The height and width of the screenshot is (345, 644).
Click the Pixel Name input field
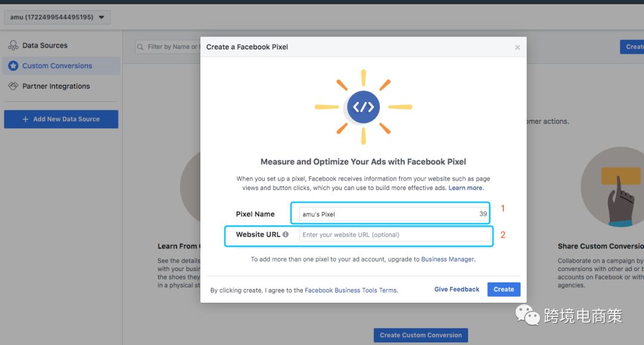394,214
